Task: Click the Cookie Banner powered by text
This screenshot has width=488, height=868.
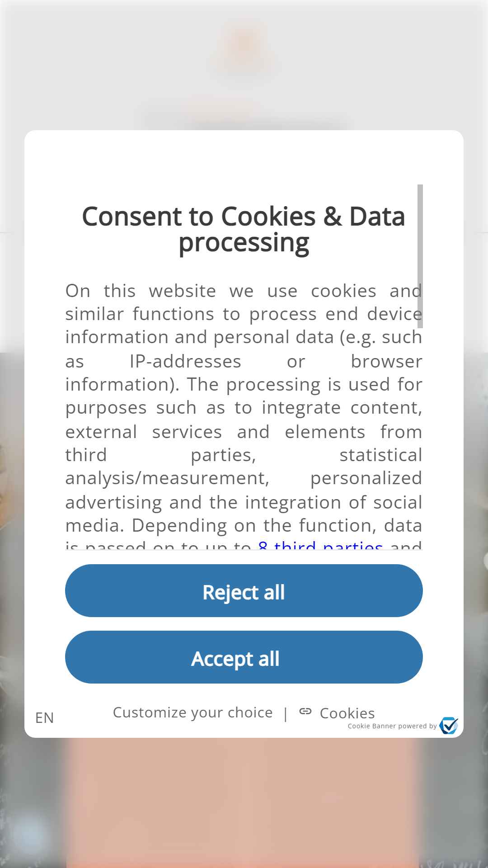Action: pyautogui.click(x=392, y=726)
